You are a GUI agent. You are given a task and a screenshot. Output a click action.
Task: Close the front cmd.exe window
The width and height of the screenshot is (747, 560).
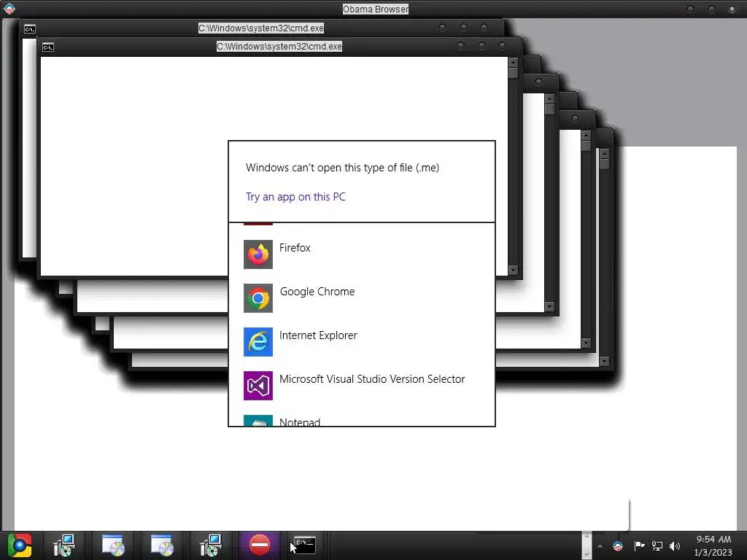click(x=502, y=46)
